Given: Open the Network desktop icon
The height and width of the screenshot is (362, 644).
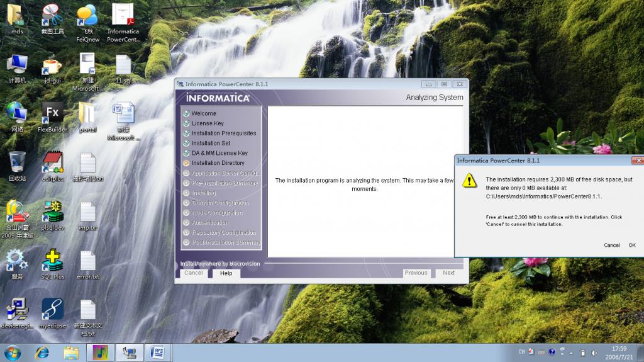Looking at the screenshot, I should point(17,117).
